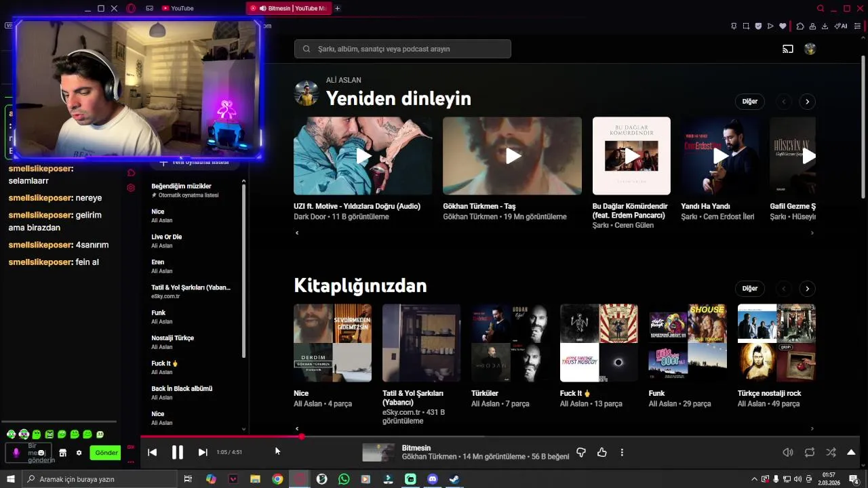Open the Opera easy setup menu icon
Image resolution: width=868 pixels, height=488 pixels.
tap(857, 26)
